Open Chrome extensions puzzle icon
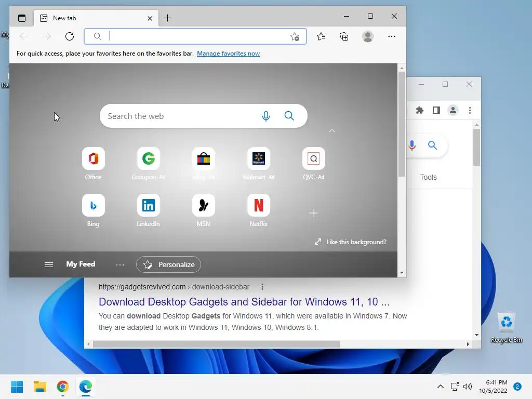 click(x=420, y=110)
